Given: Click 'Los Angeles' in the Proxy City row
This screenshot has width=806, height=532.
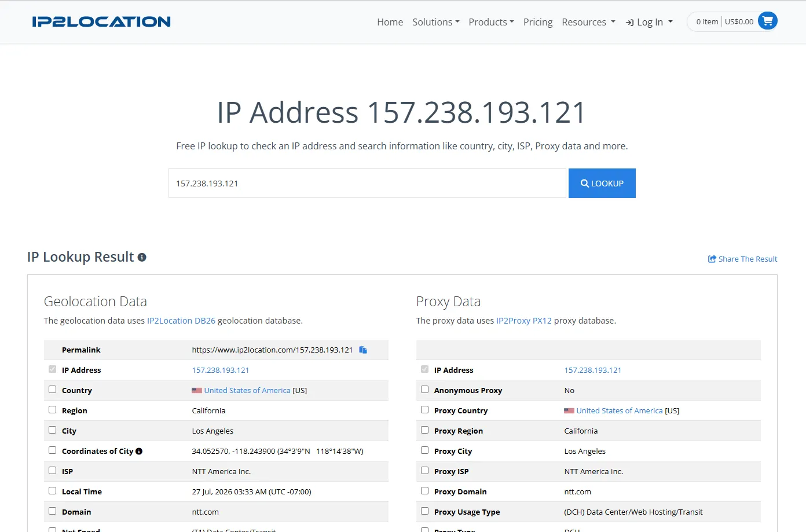Looking at the screenshot, I should coord(585,452).
